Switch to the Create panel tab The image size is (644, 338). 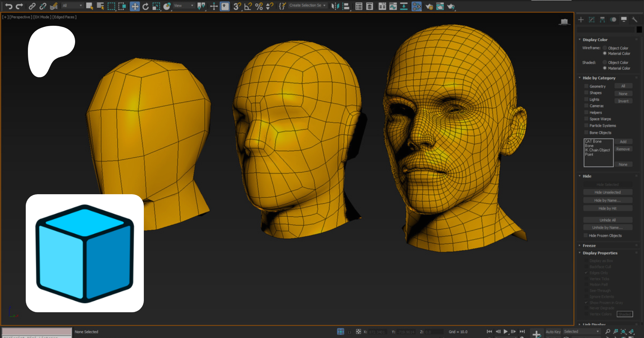(x=581, y=20)
